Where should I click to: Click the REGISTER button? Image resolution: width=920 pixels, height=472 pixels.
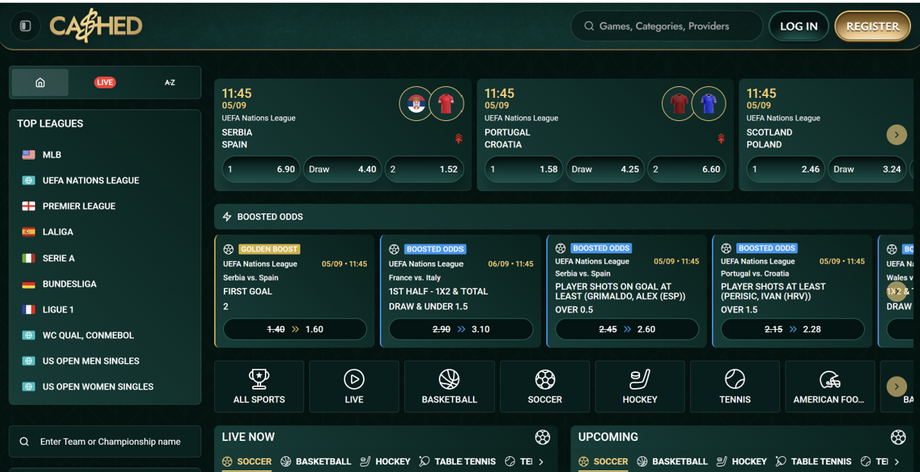click(x=872, y=26)
